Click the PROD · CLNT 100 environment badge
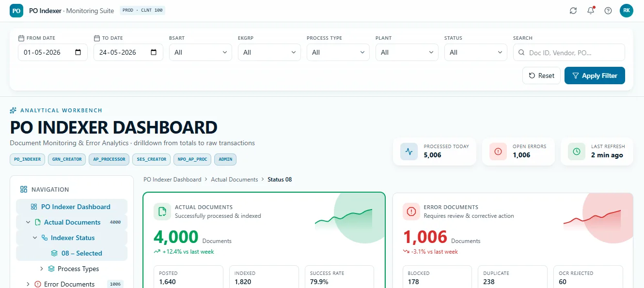Viewport: 644px width, 288px height. click(142, 10)
